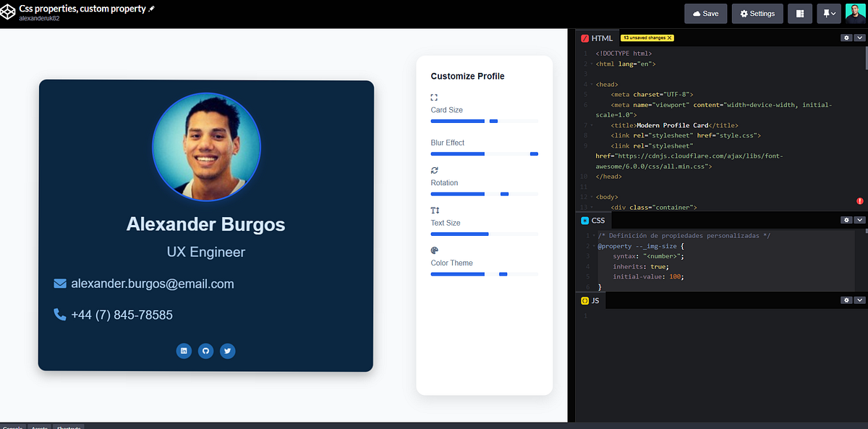Select the LinkedIn icon on the profile card
The image size is (868, 429).
pos(184,351)
